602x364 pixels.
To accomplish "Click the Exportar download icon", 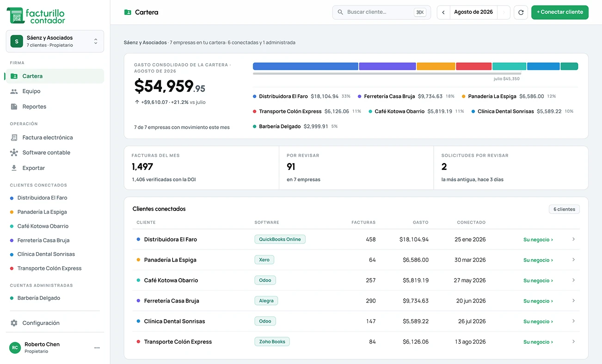I will (14, 168).
